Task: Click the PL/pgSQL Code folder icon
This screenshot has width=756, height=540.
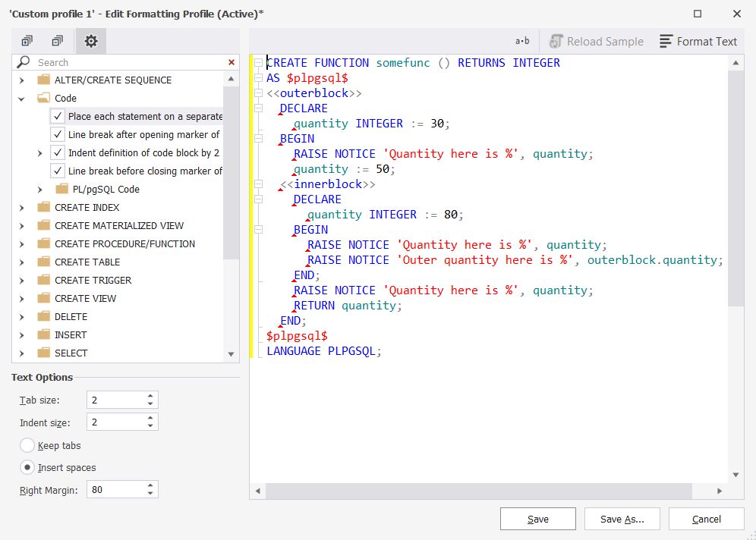Action: (x=61, y=189)
